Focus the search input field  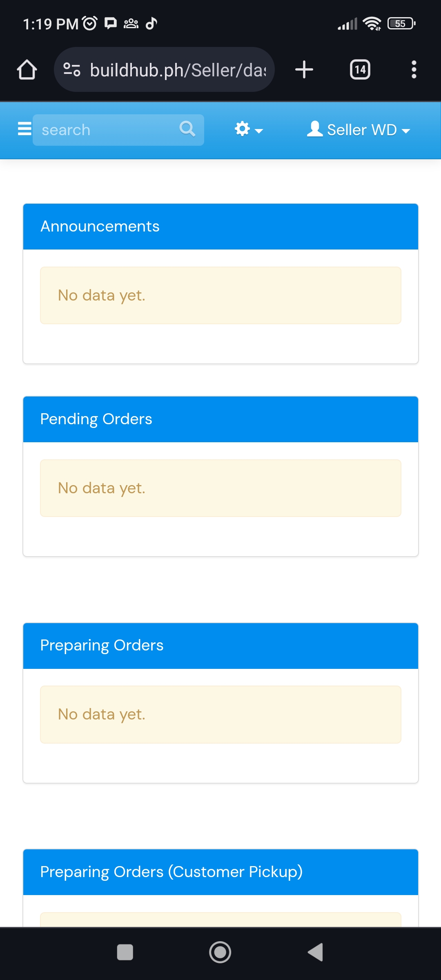click(106, 130)
